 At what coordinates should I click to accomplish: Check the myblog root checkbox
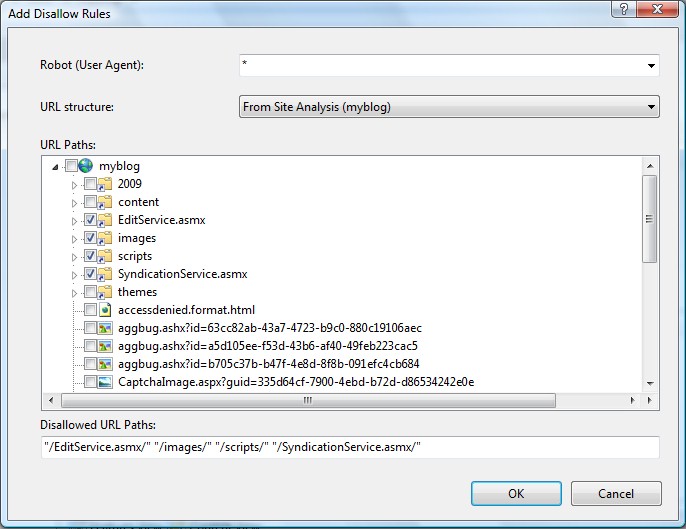[71, 165]
